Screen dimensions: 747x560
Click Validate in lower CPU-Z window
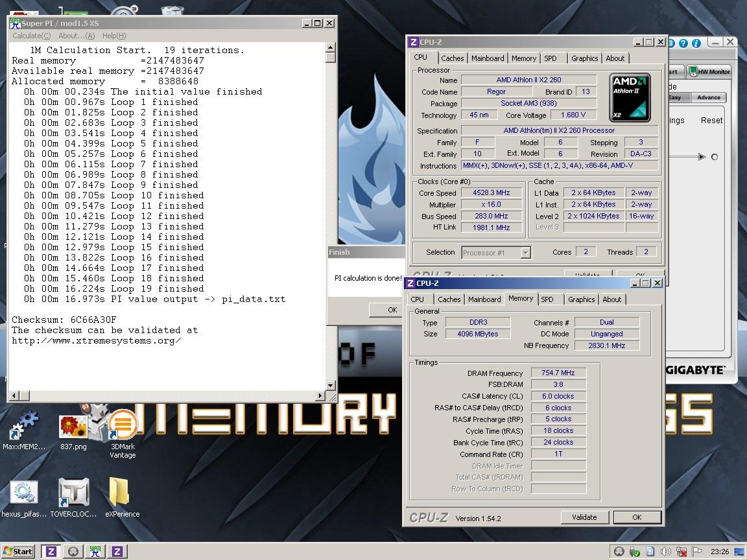pos(584,517)
